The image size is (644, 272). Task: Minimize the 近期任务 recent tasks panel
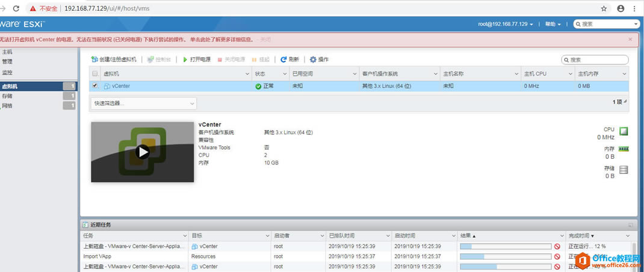(x=630, y=225)
